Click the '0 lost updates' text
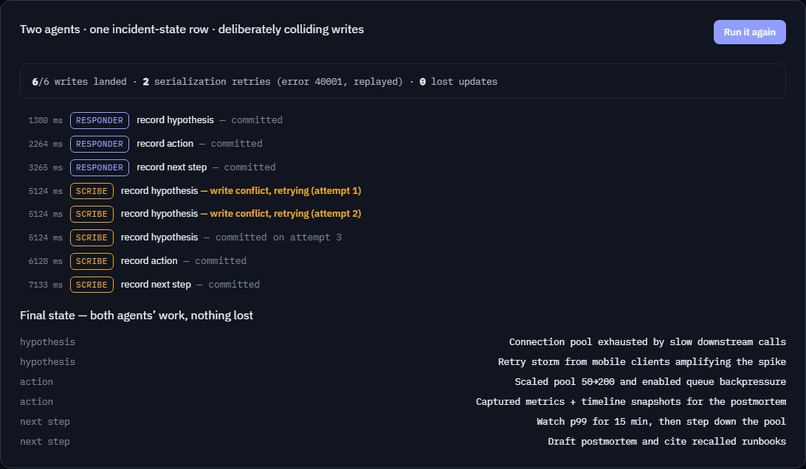 tap(458, 81)
